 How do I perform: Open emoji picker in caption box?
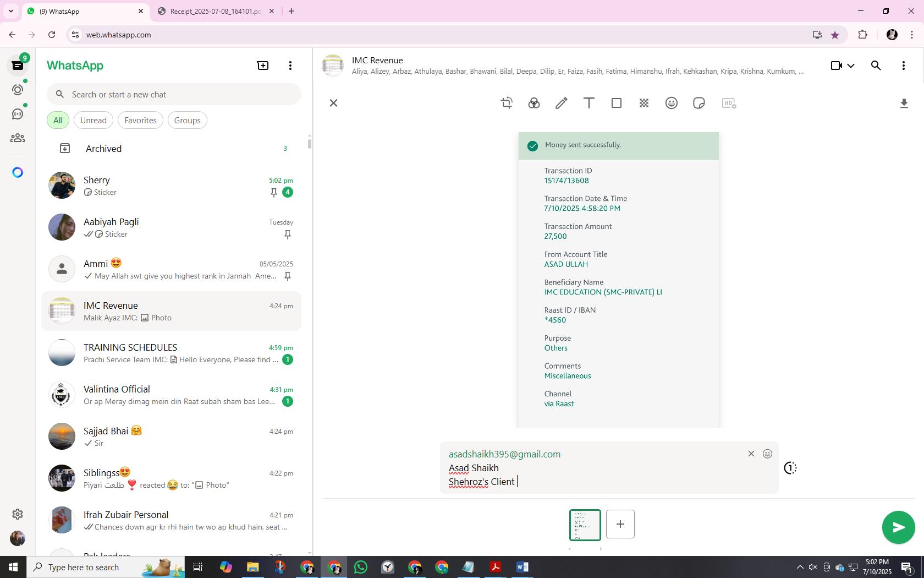coord(767,454)
